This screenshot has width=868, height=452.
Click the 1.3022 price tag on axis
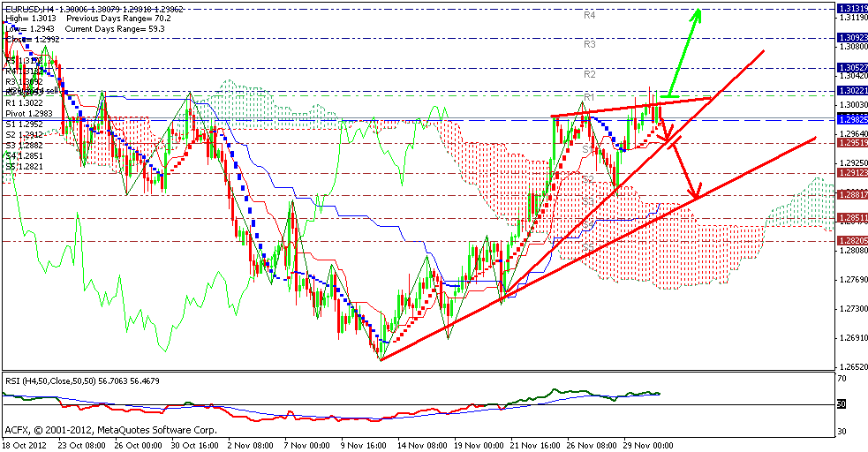[851, 90]
